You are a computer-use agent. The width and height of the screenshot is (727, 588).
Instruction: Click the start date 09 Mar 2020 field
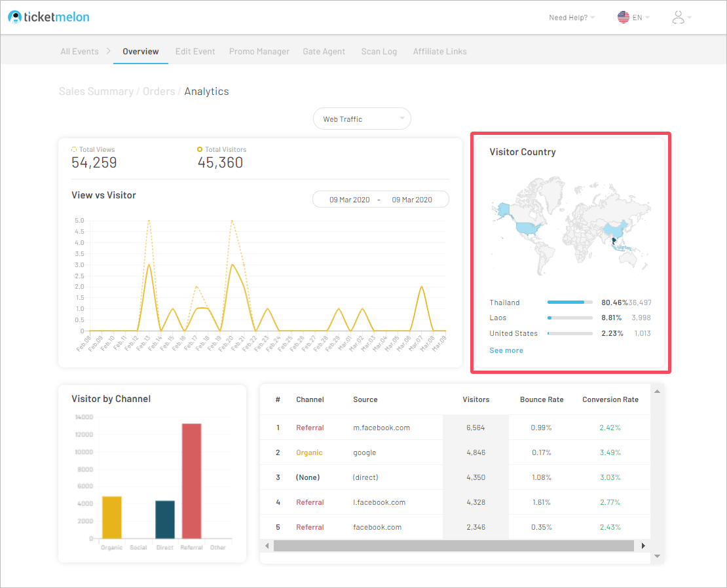coord(350,200)
